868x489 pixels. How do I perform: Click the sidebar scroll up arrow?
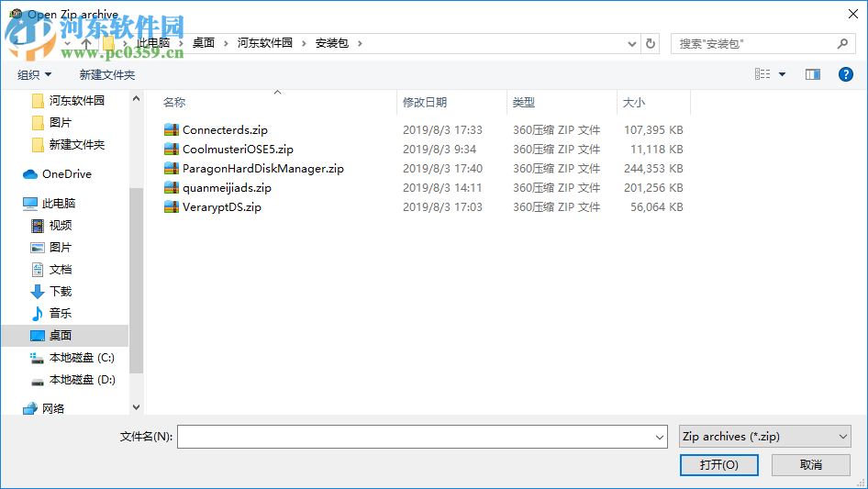(136, 98)
